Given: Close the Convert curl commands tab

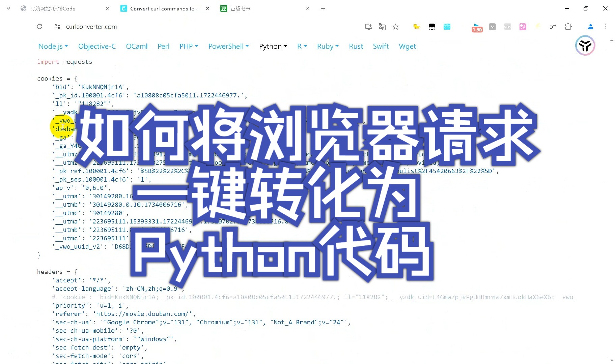Looking at the screenshot, I should [207, 8].
